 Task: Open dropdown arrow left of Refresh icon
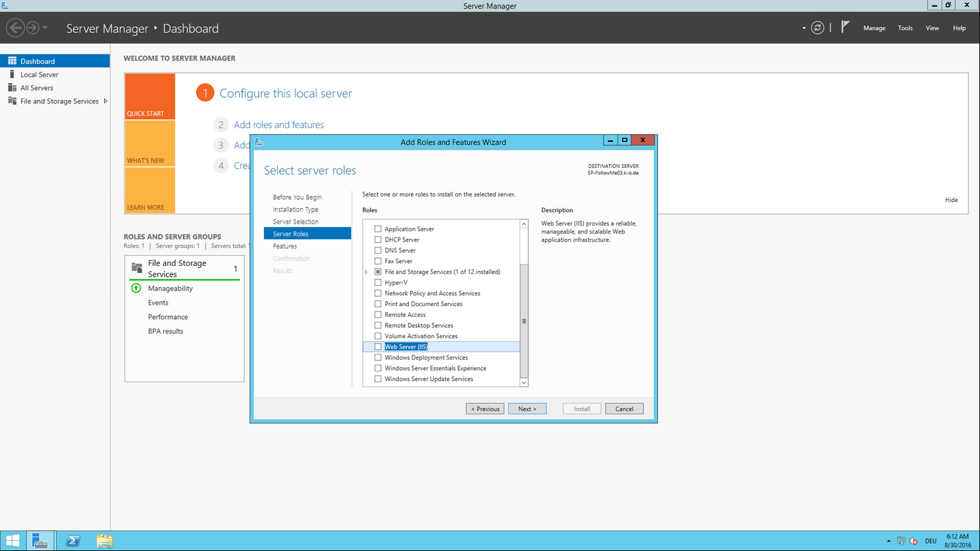pyautogui.click(x=804, y=29)
